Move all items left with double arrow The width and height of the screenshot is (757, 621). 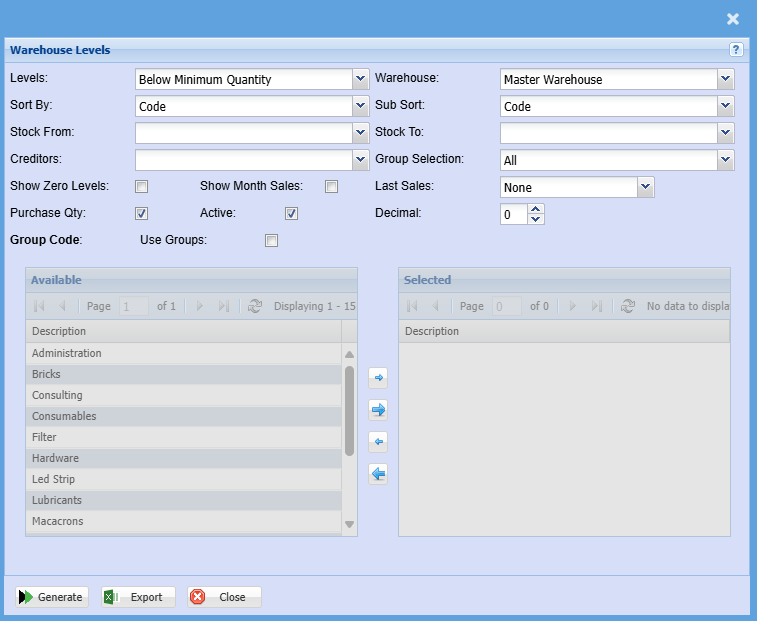click(x=378, y=473)
